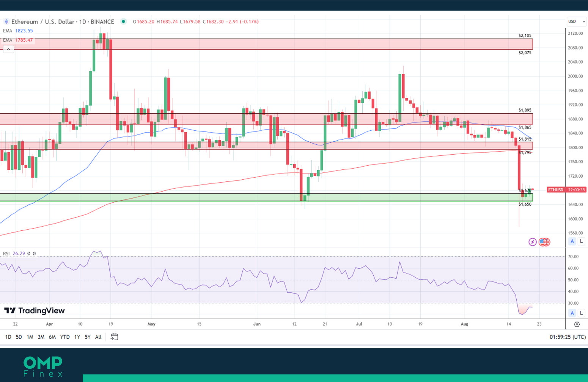The image size is (588, 382).
Task: Click the $2,075 level label
Action: click(525, 53)
